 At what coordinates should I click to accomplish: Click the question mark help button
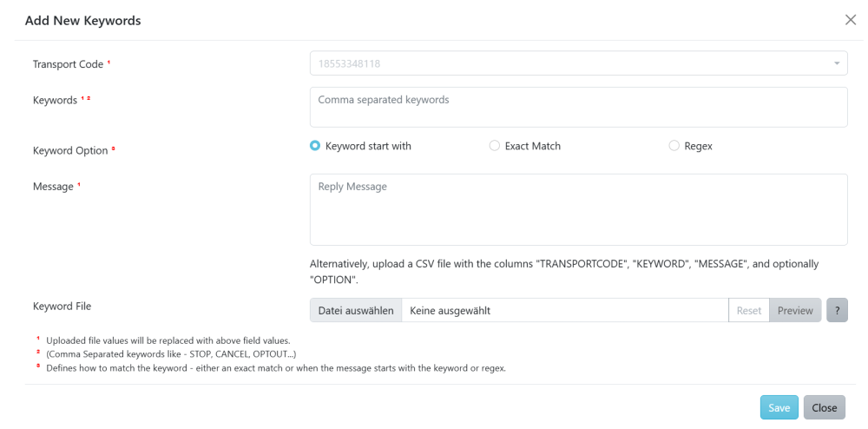837,310
